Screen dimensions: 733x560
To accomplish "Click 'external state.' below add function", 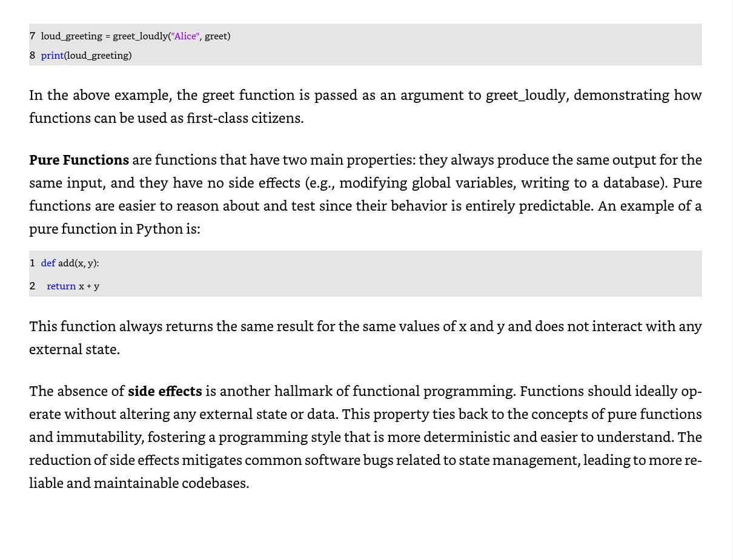I will [75, 349].
